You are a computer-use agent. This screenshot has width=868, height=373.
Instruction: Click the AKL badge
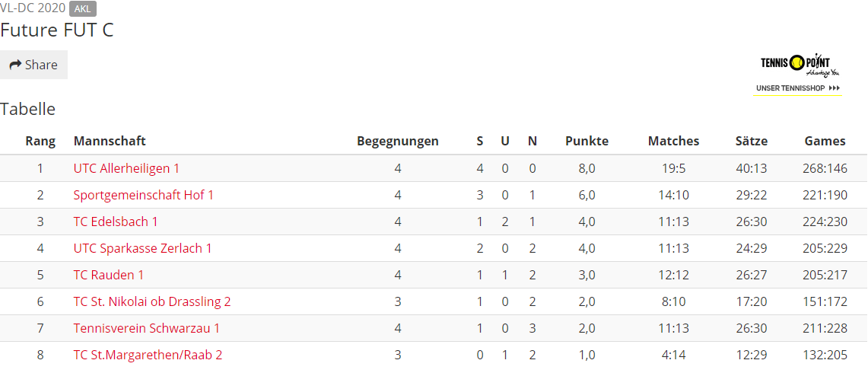coord(83,9)
